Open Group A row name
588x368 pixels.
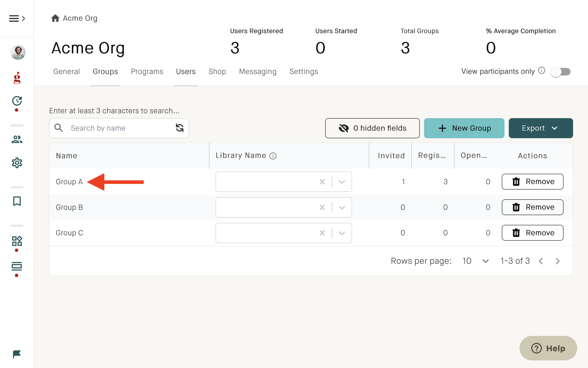coord(69,182)
